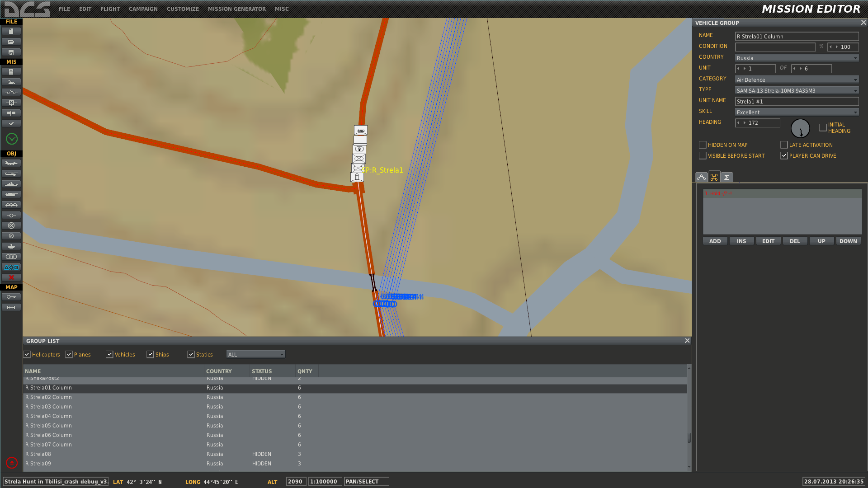Save mission floppy disk icon
Screen dimensions: 868x488
(x=11, y=52)
